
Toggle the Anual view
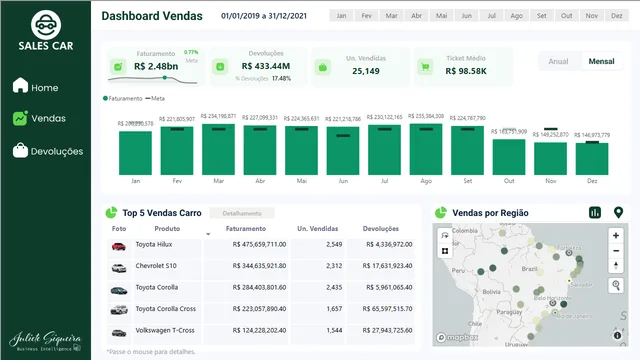click(558, 61)
